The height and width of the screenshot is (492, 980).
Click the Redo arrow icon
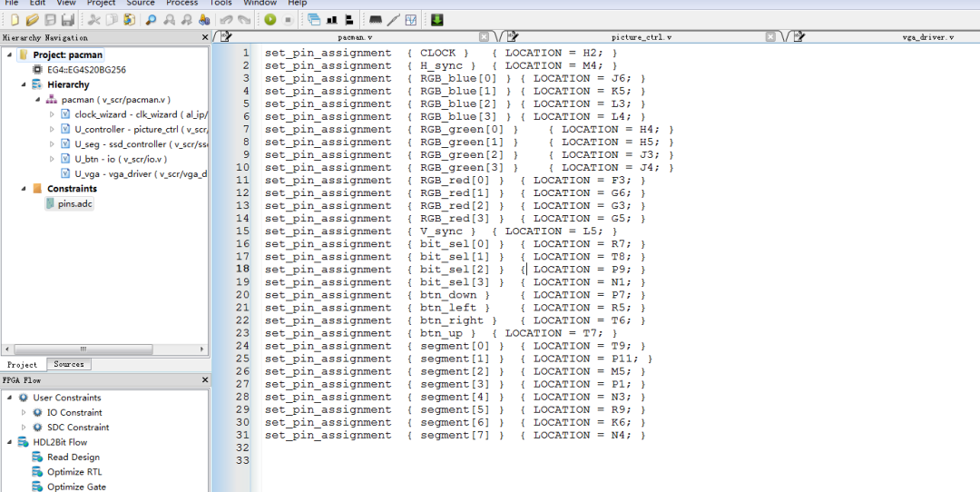click(244, 20)
